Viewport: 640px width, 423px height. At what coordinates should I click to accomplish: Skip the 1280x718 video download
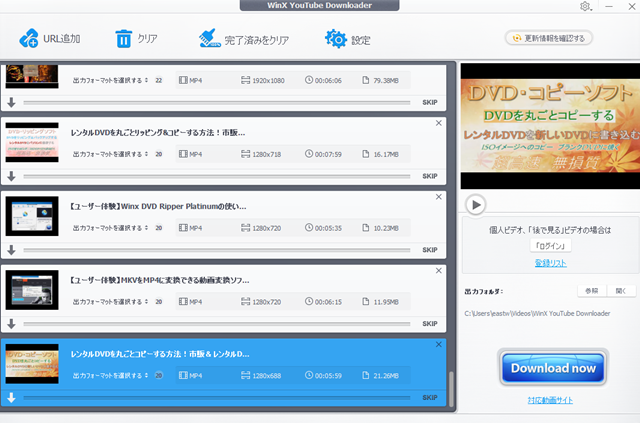[x=430, y=176]
